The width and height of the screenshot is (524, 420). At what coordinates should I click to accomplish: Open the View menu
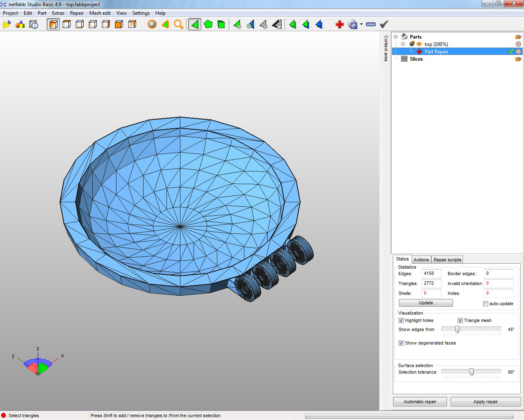tap(121, 13)
